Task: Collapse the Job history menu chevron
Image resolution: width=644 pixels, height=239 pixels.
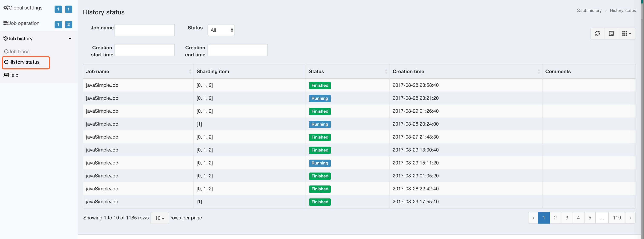Action: (70, 39)
